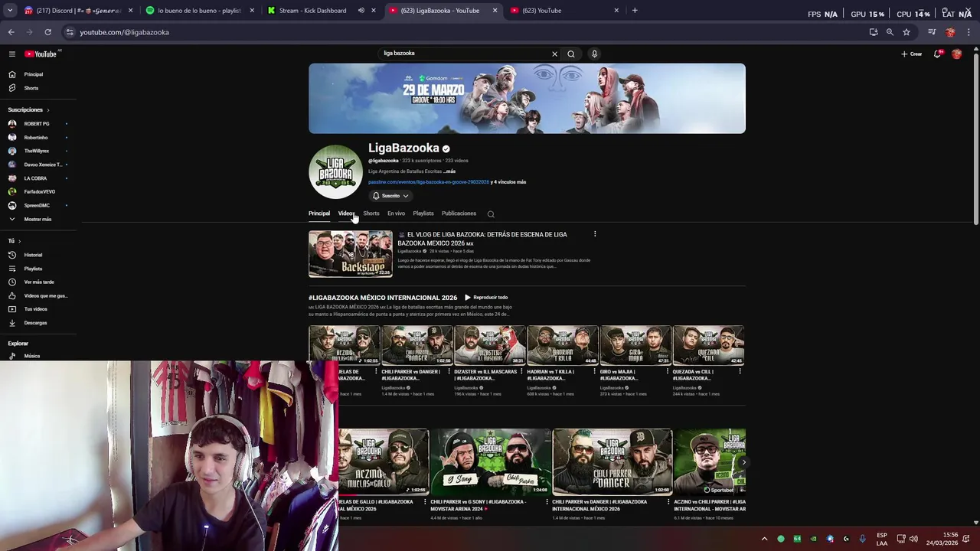Screen dimensions: 980x551
Task: Select the Principal channel tab
Action: tap(319, 214)
